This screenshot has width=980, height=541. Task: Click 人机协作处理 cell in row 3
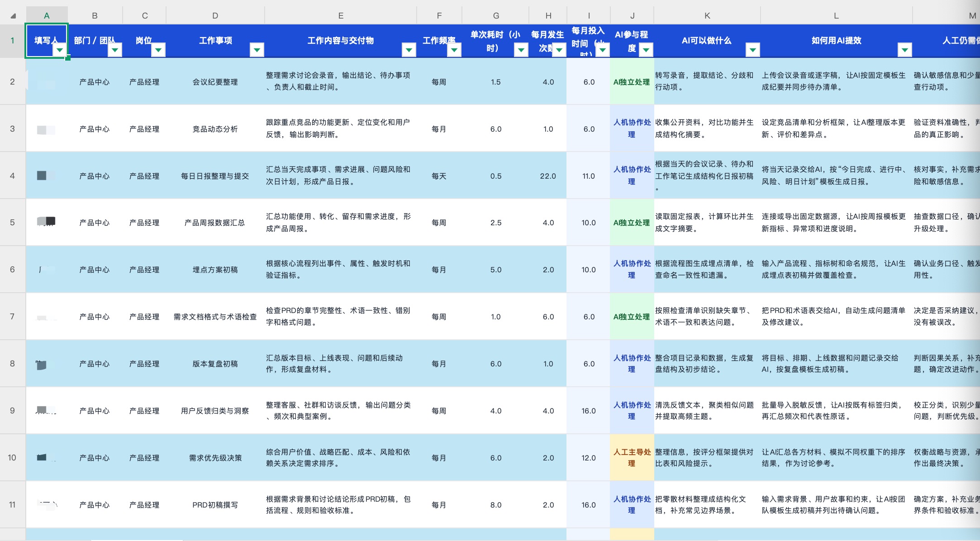(632, 128)
